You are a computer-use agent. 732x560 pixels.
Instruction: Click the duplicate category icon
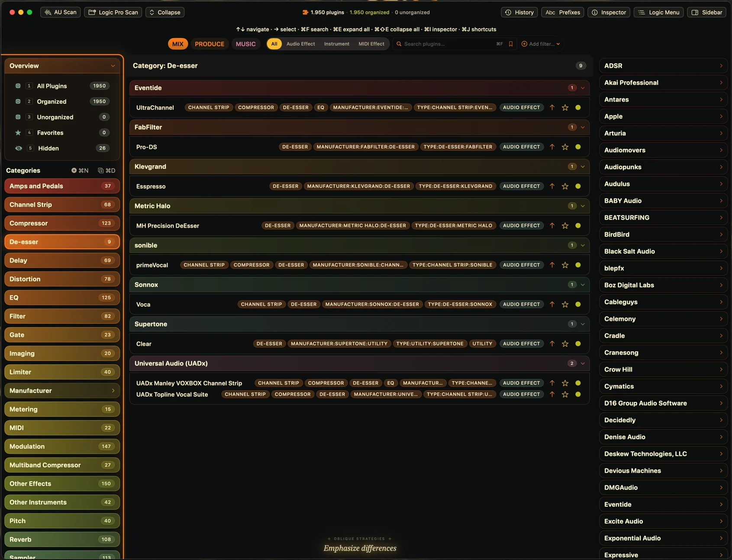(100, 171)
